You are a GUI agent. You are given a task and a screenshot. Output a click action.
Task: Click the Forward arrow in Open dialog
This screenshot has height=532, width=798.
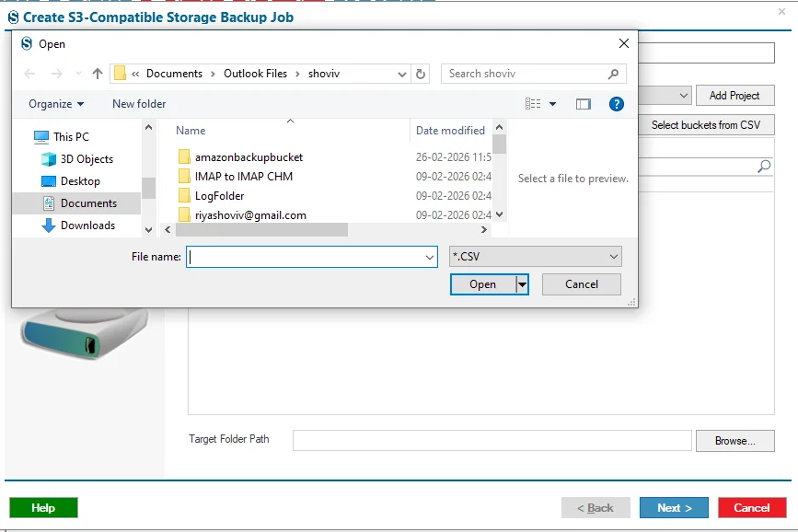tap(56, 74)
